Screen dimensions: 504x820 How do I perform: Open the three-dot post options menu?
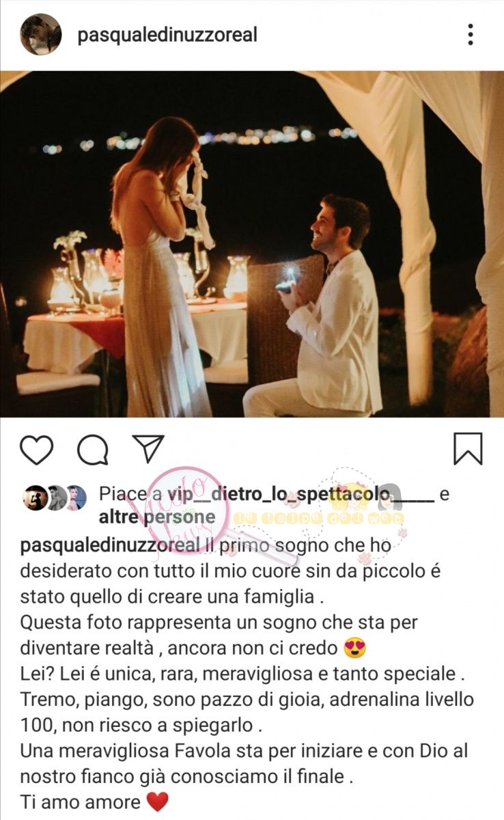pos(470,33)
